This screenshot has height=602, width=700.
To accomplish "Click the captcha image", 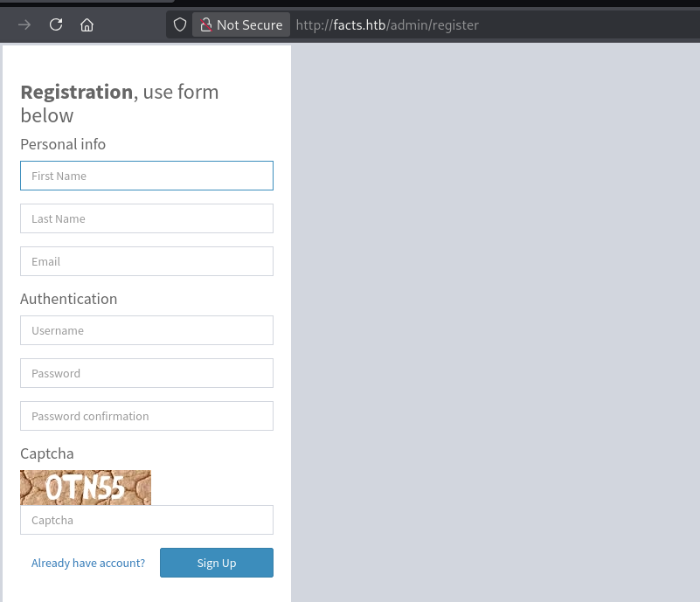I will pyautogui.click(x=86, y=488).
